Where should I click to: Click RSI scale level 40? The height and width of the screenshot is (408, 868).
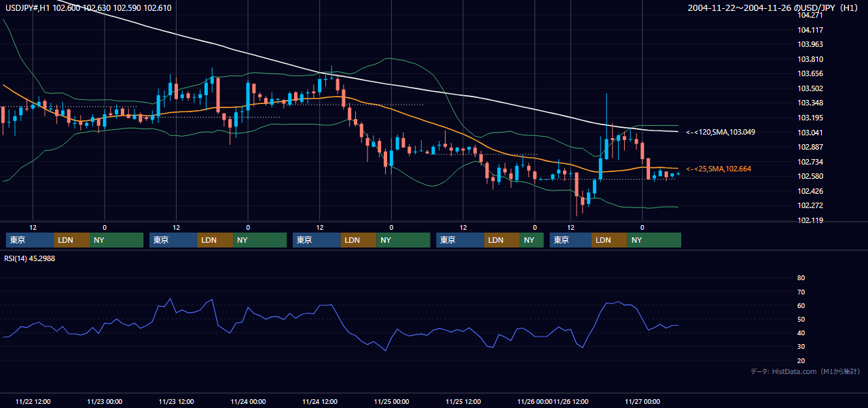(801, 333)
